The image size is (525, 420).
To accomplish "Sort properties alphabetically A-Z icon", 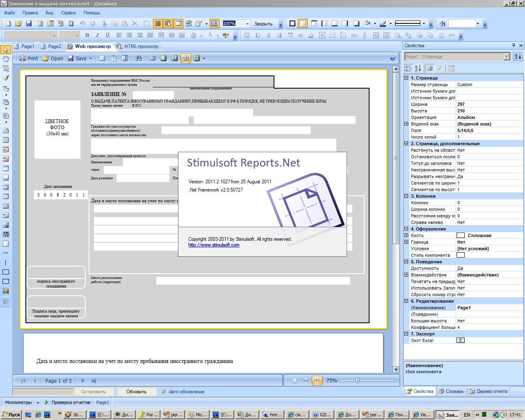I will pos(418,68).
